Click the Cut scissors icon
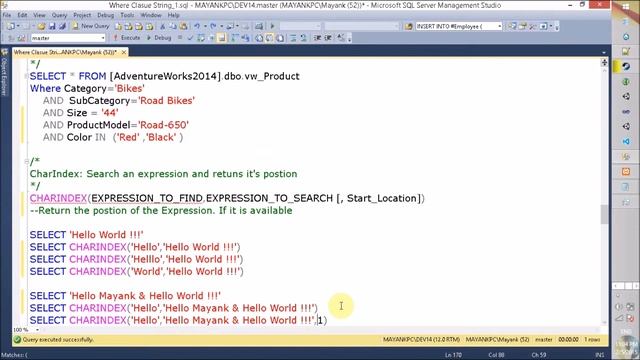This screenshot has height=360, width=640. (162, 26)
